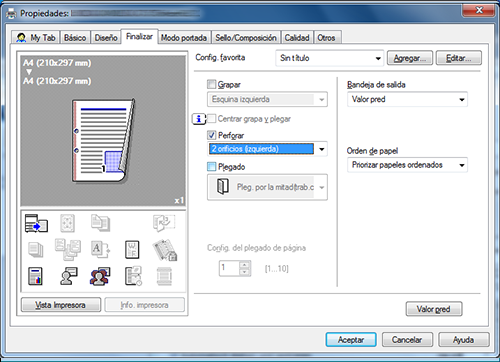This screenshot has height=362, width=500.
Task: Enable the Plegado checkbox
Action: (211, 166)
